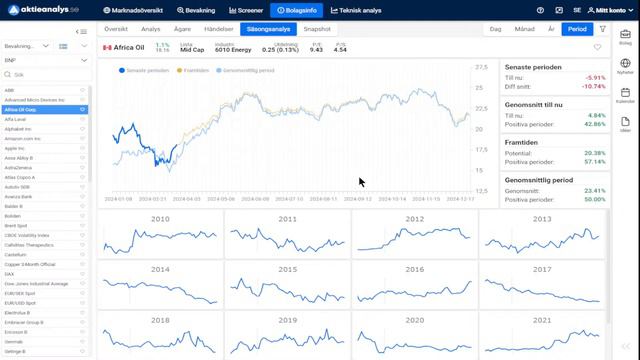
Task: Open Screener in top navigation
Action: click(x=246, y=10)
